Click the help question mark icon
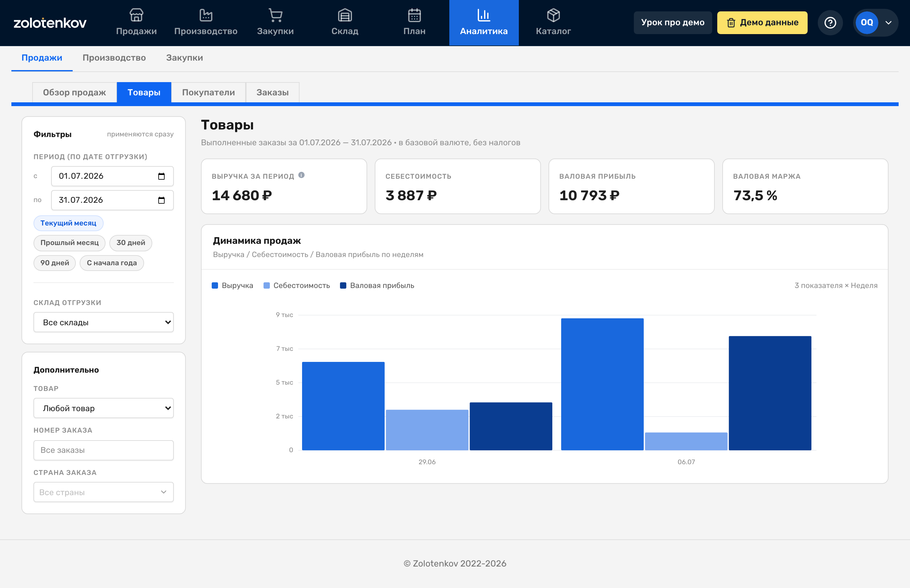This screenshot has height=588, width=910. [830, 22]
